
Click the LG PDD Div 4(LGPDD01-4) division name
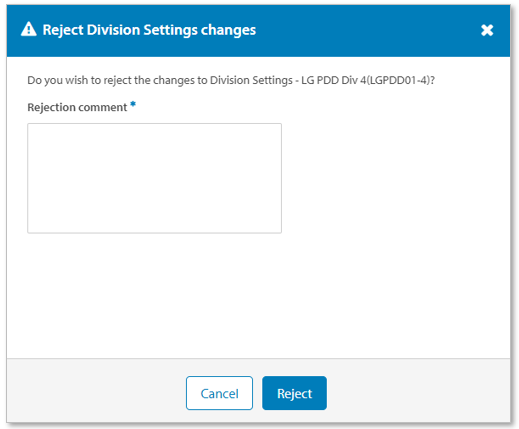coord(365,80)
